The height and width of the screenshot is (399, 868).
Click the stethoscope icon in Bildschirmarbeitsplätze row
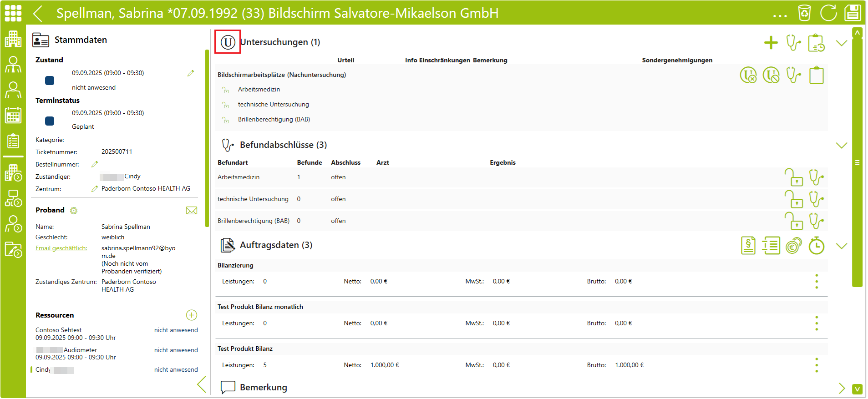coord(793,75)
